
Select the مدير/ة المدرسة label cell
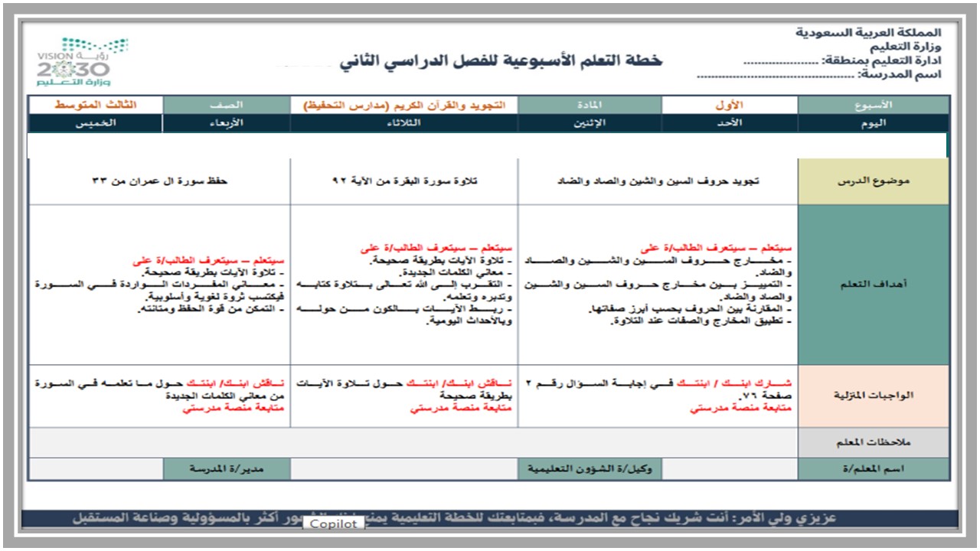tap(226, 469)
